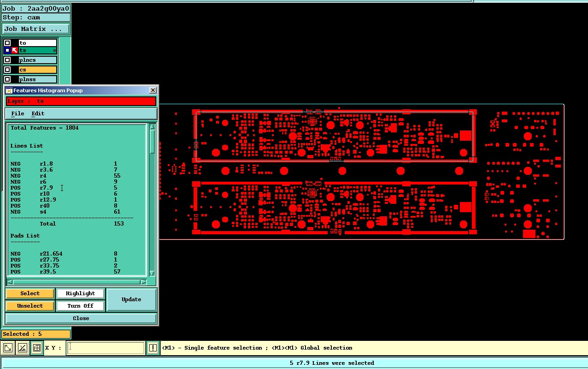Toggle display checkbox of layer plncs
The image size is (588, 369).
click(7, 60)
